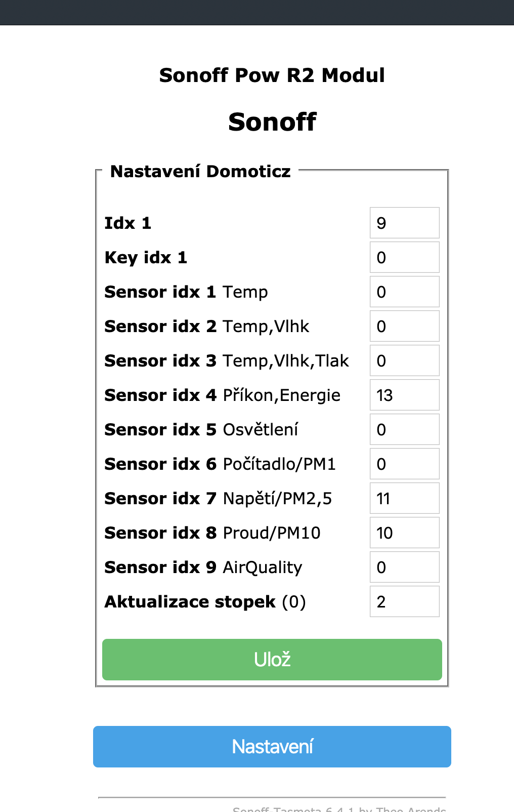Click the Idx 1 input field

(404, 223)
